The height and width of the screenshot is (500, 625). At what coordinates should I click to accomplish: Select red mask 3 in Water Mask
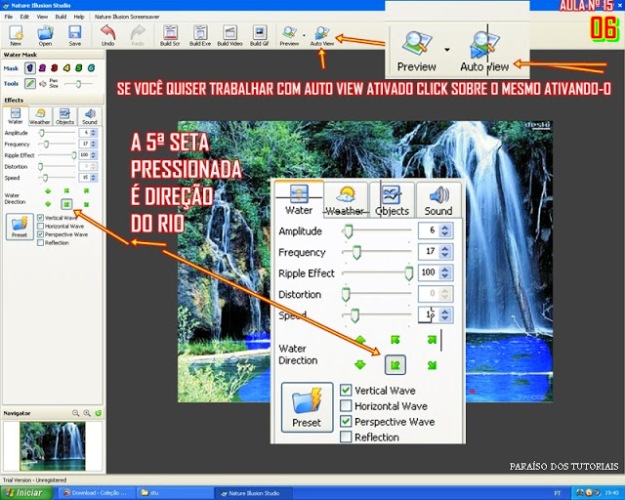click(x=55, y=68)
